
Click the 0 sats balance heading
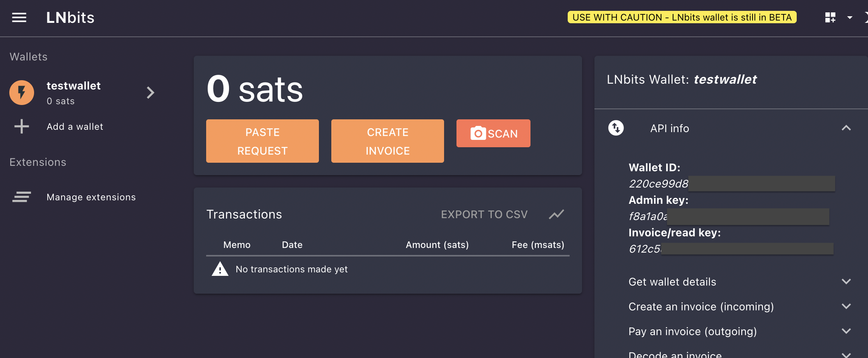[x=255, y=89]
